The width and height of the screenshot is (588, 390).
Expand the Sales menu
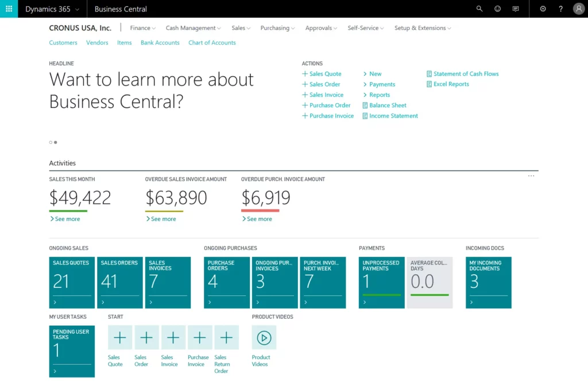[x=241, y=28]
